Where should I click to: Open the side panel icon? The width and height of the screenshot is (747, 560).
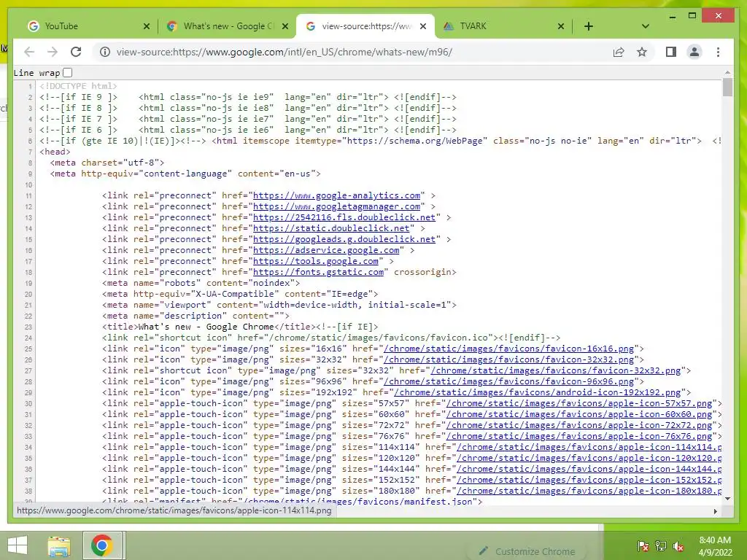[671, 52]
